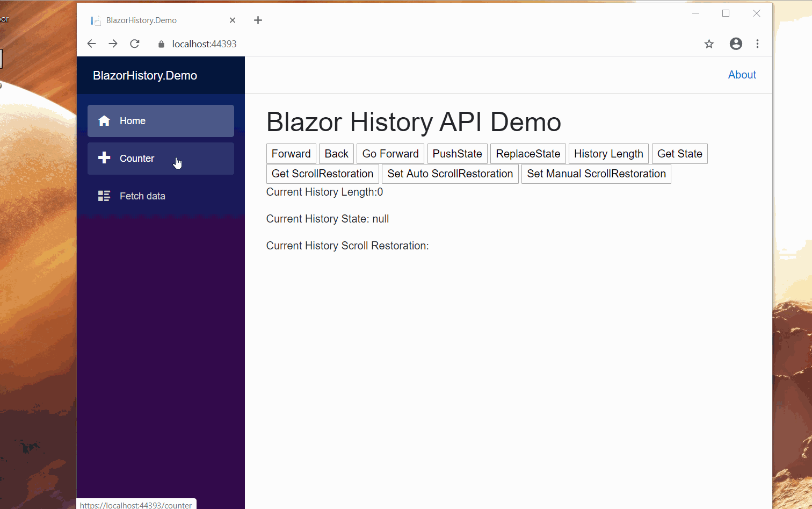Click the padlock site info icon
Image resolution: width=812 pixels, height=509 pixels.
pyautogui.click(x=161, y=44)
